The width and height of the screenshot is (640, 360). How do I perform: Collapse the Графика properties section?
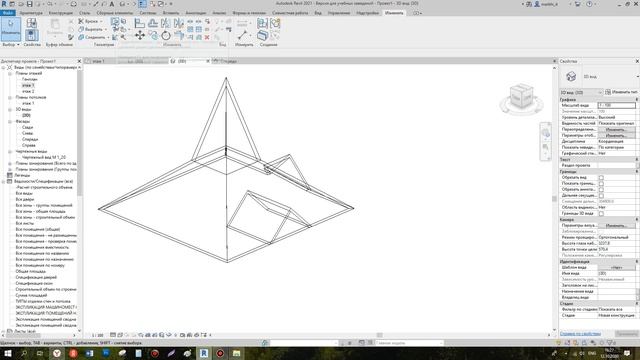636,100
